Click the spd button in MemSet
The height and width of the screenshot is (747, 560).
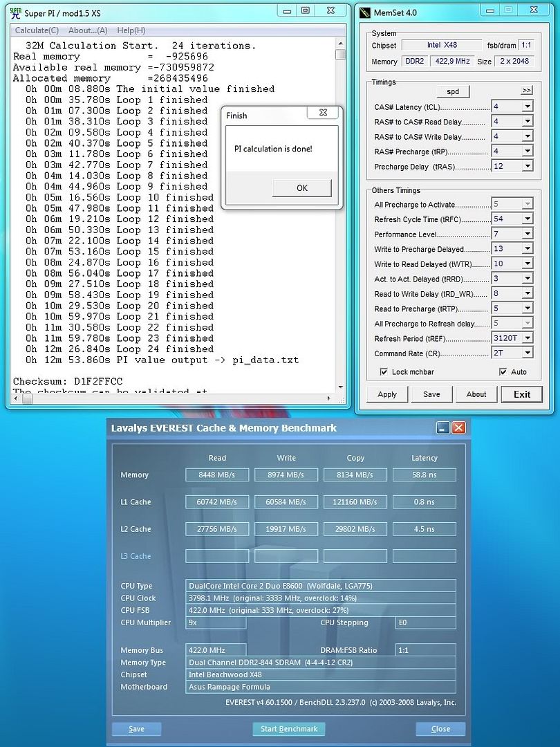click(453, 91)
